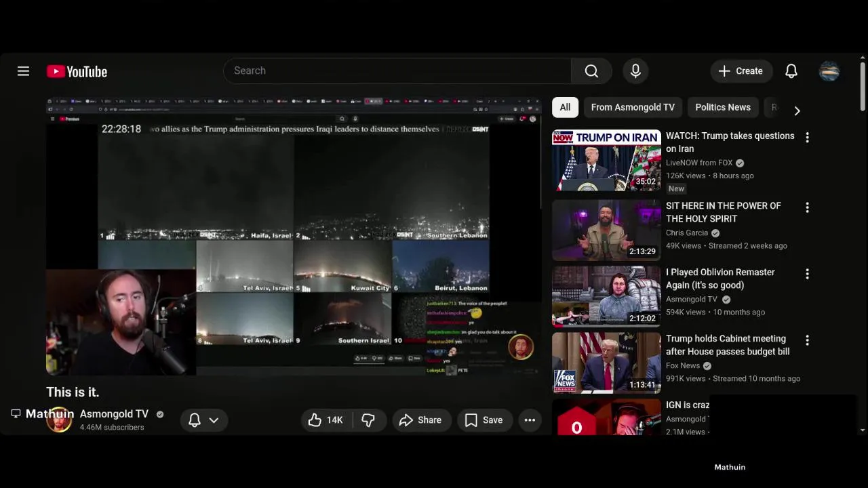
Task: Like the video with 14K likes
Action: 326,420
